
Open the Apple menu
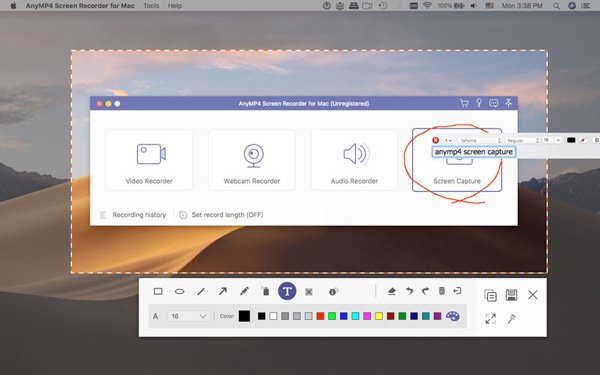pyautogui.click(x=13, y=6)
